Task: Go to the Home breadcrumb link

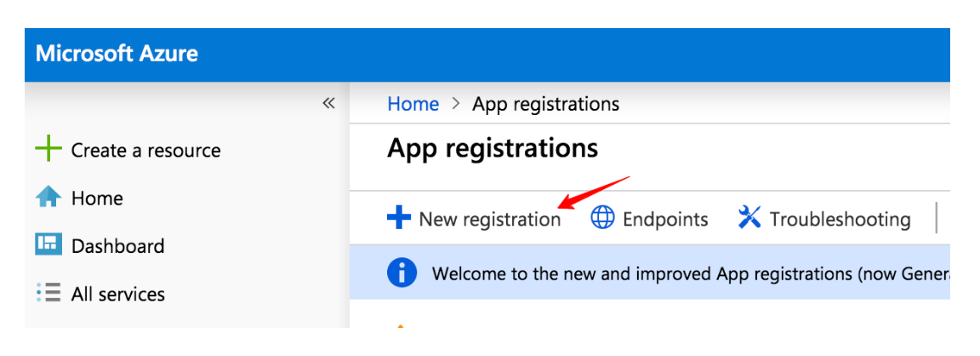Action: (413, 104)
